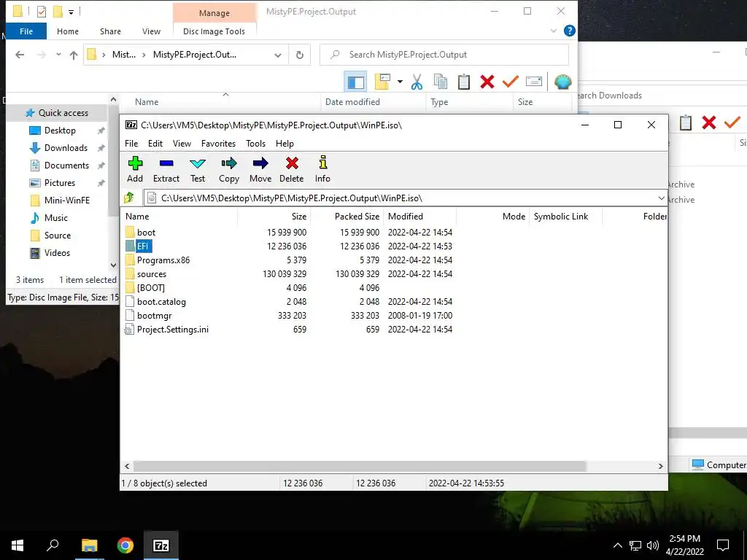747x560 pixels.
Task: Click the Rename icon in Explorer toolbar
Action: (x=533, y=82)
